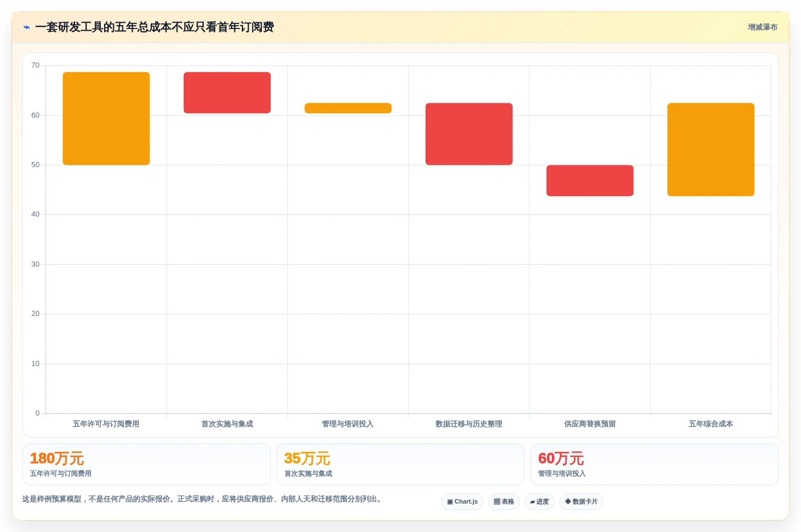Click the 35万元 data card
This screenshot has width=801, height=532.
point(400,464)
